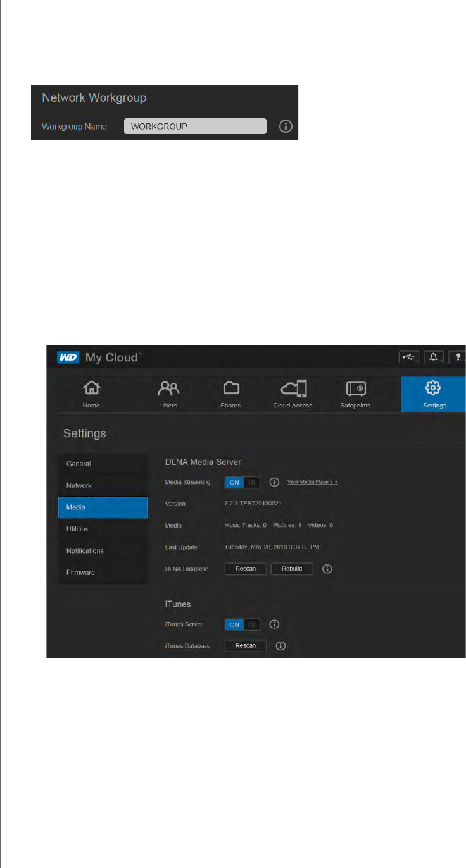Select Utilities in settings sidebar
The image size is (466, 868).
point(103,529)
